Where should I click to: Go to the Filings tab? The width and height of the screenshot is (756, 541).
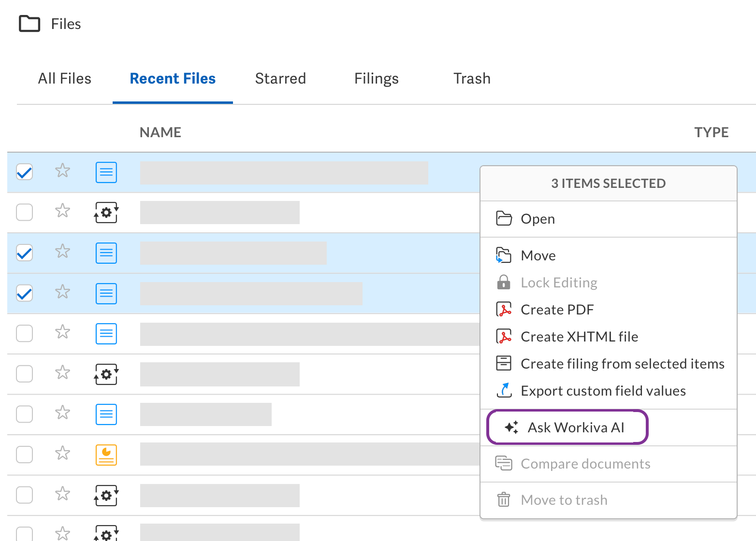point(376,79)
